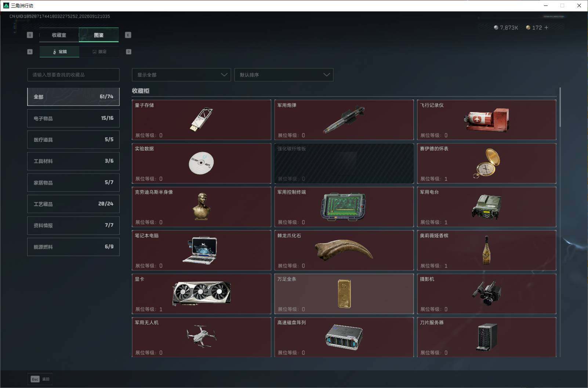The height and width of the screenshot is (388, 588).
Task: Switch to the 常规 regular toggle
Action: point(59,51)
